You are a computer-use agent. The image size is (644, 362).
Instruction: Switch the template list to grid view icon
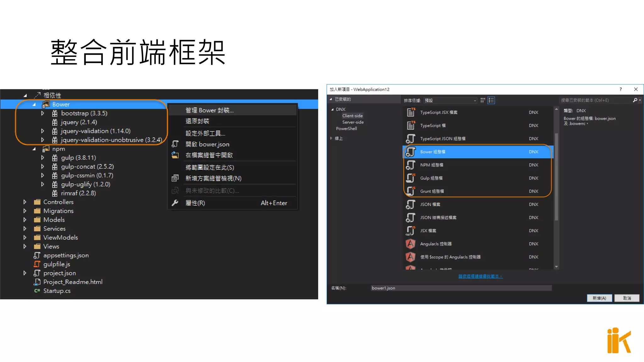point(483,100)
